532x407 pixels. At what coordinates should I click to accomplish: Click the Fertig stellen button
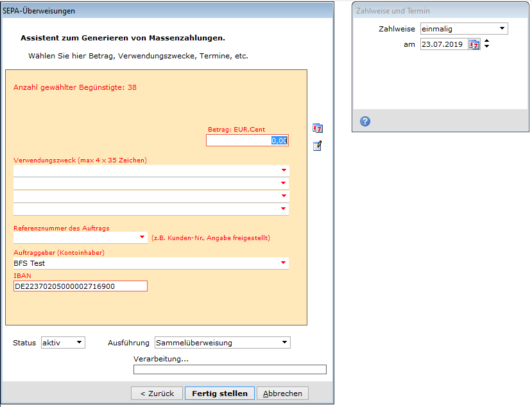[220, 394]
